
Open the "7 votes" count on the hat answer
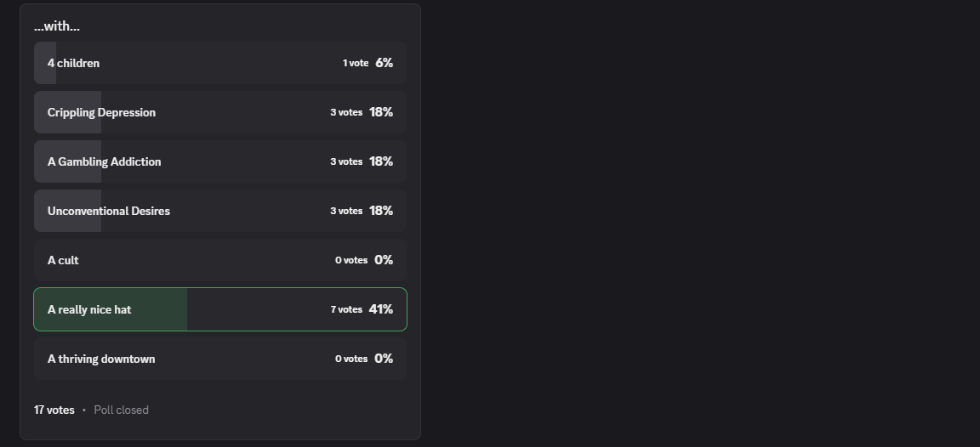(x=346, y=309)
